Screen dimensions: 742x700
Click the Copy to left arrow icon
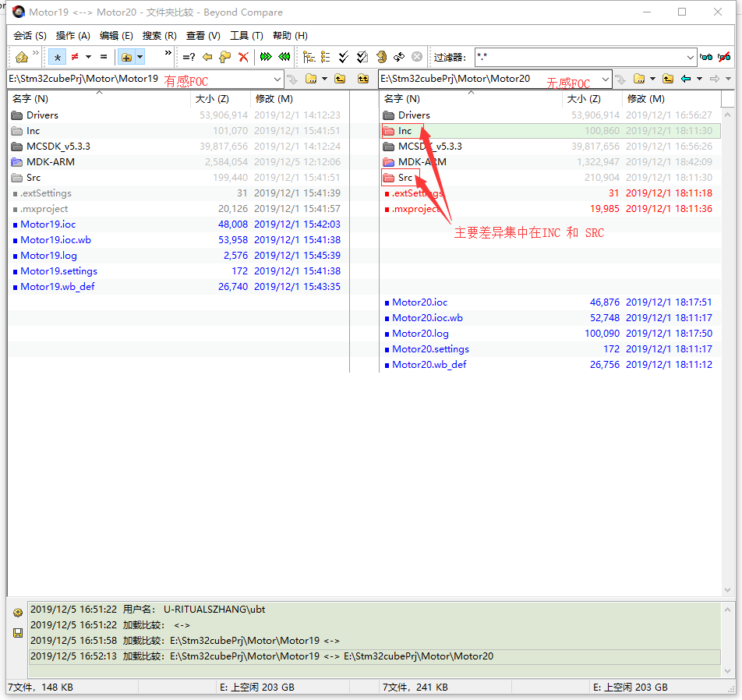[207, 57]
